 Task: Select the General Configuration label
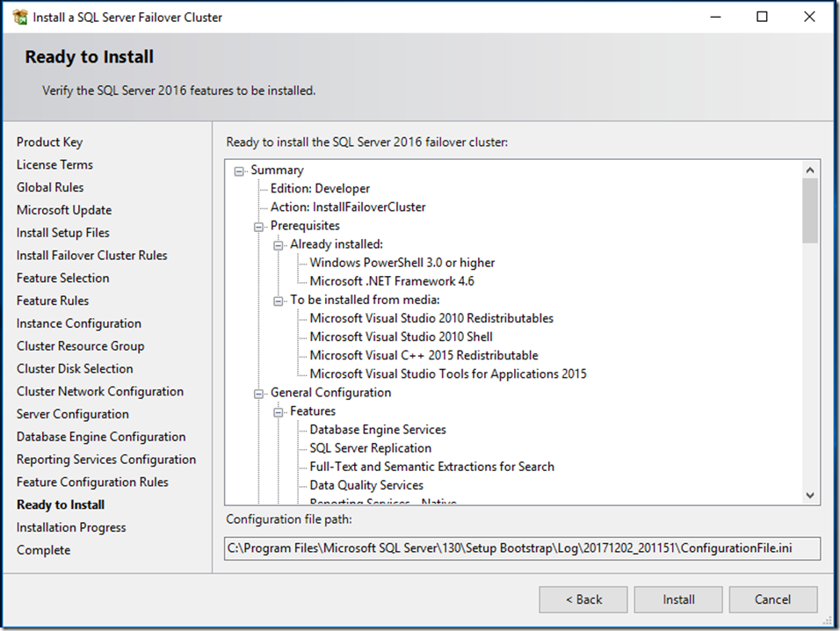[330, 393]
